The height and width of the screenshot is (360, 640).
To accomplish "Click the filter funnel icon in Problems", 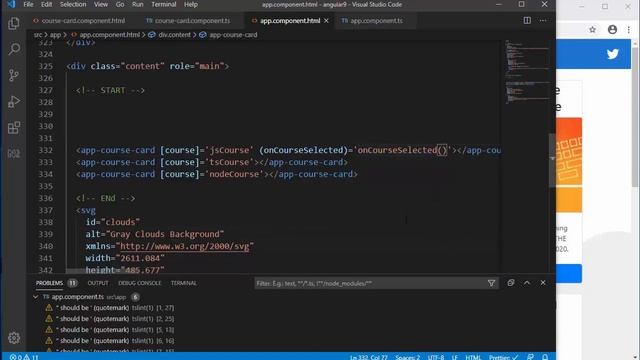I will [x=491, y=283].
